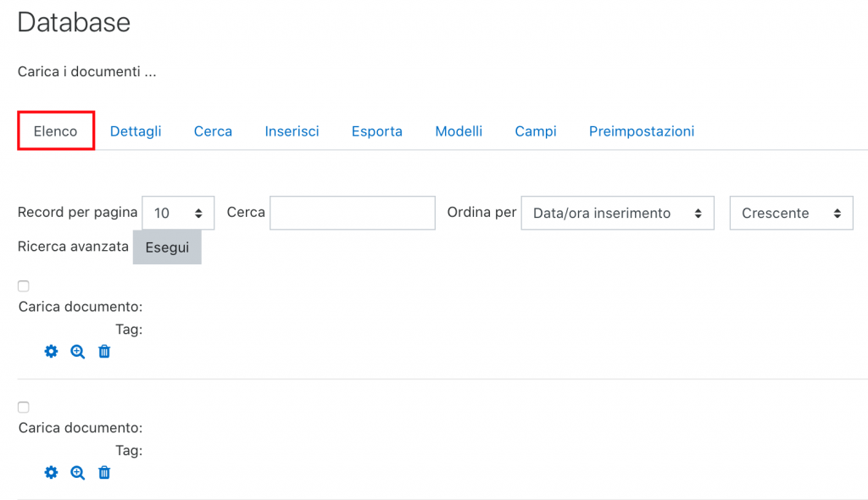Switch to the Modelli tab

click(459, 131)
